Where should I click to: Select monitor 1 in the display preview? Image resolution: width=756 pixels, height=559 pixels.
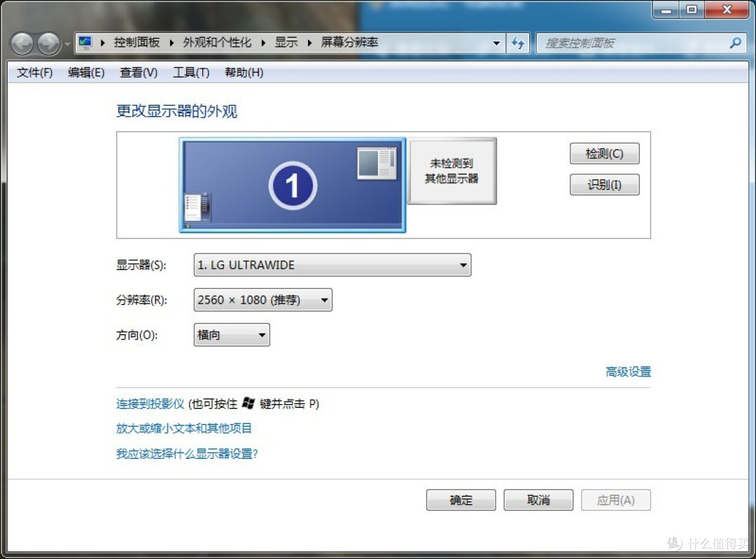293,185
